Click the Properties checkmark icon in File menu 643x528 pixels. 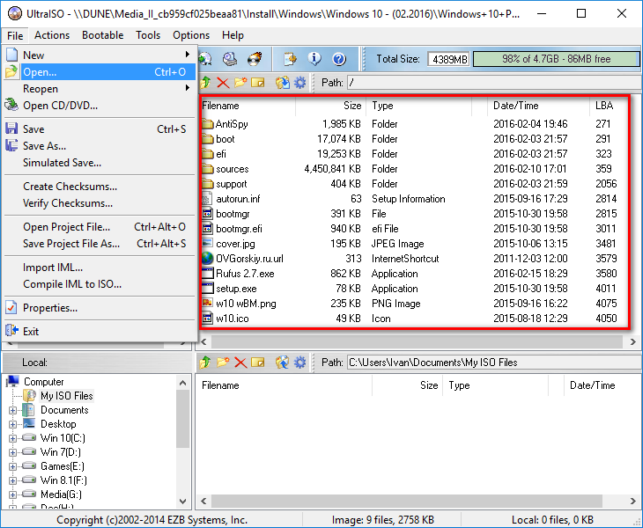click(11, 307)
